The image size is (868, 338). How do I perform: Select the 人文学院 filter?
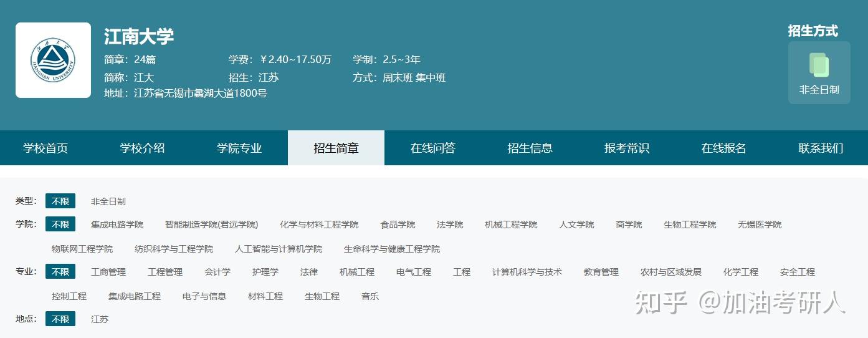coord(576,225)
